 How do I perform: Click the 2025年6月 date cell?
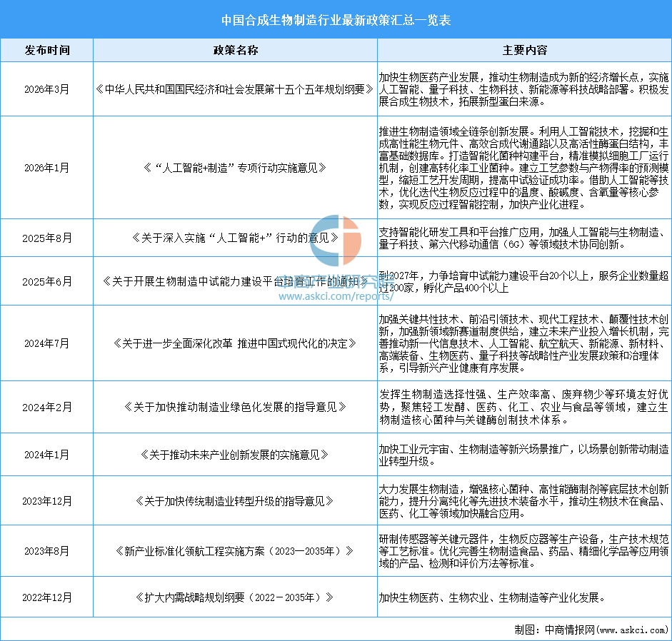click(x=47, y=281)
